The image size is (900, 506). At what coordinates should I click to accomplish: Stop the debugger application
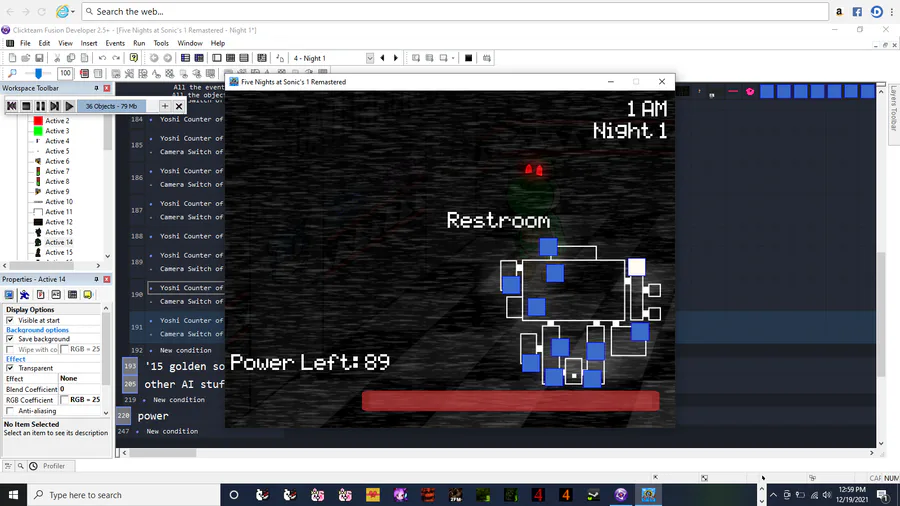pyautogui.click(x=26, y=106)
